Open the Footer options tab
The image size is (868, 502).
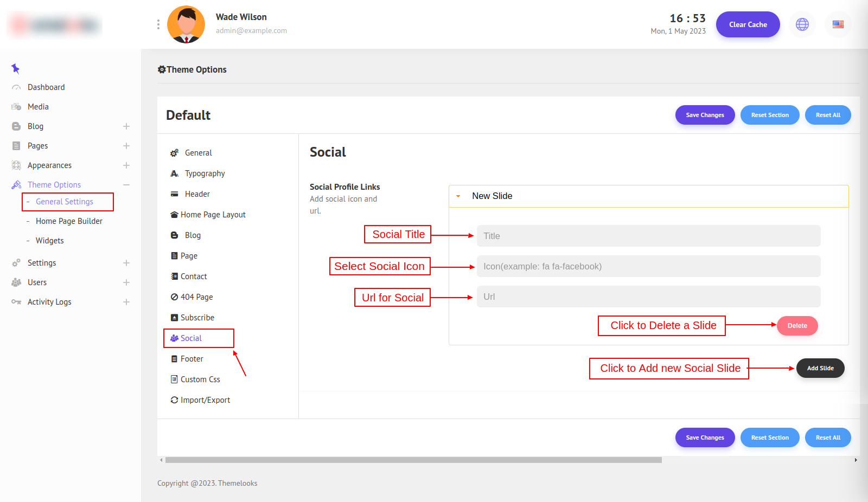192,359
